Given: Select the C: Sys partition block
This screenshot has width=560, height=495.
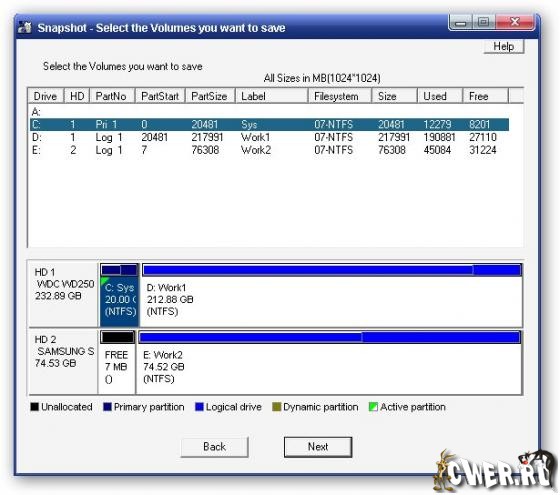Looking at the screenshot, I should [119, 295].
